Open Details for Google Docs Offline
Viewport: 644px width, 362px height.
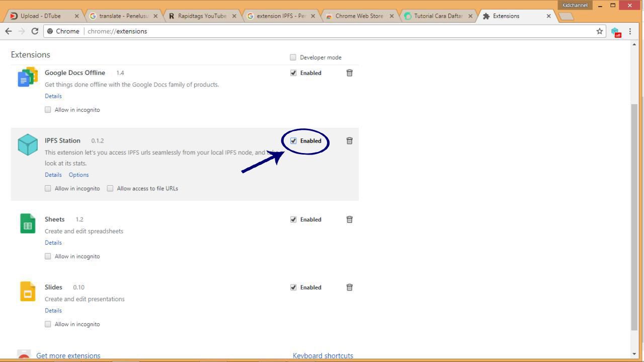(53, 96)
